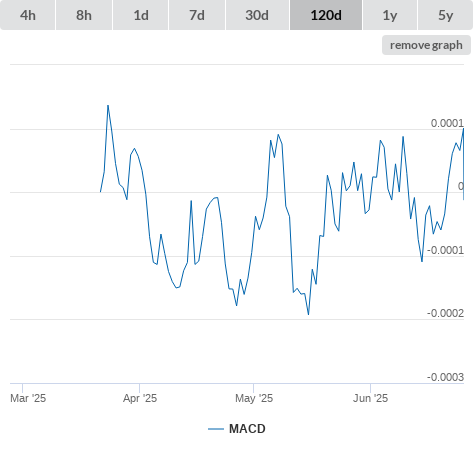Image resolution: width=474 pixels, height=455 pixels.
Task: Click the Apr '25 axis label
Action: point(140,398)
